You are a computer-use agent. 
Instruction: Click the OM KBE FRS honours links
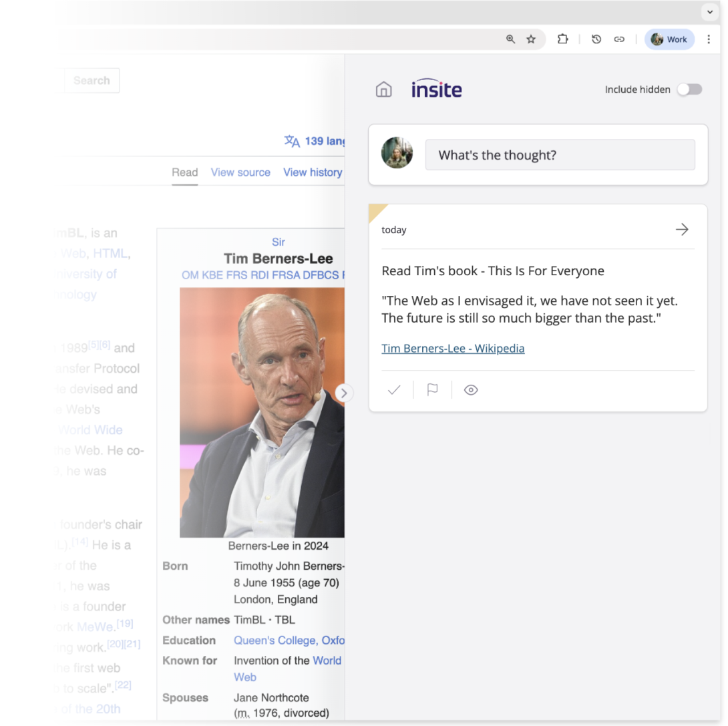262,275
